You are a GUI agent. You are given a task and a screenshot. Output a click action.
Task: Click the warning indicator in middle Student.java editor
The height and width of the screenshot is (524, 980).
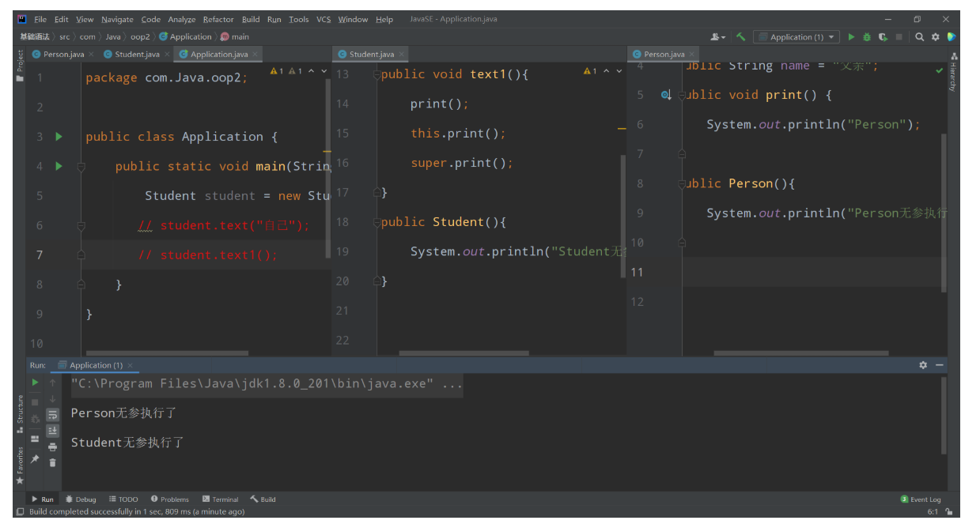pyautogui.click(x=590, y=71)
